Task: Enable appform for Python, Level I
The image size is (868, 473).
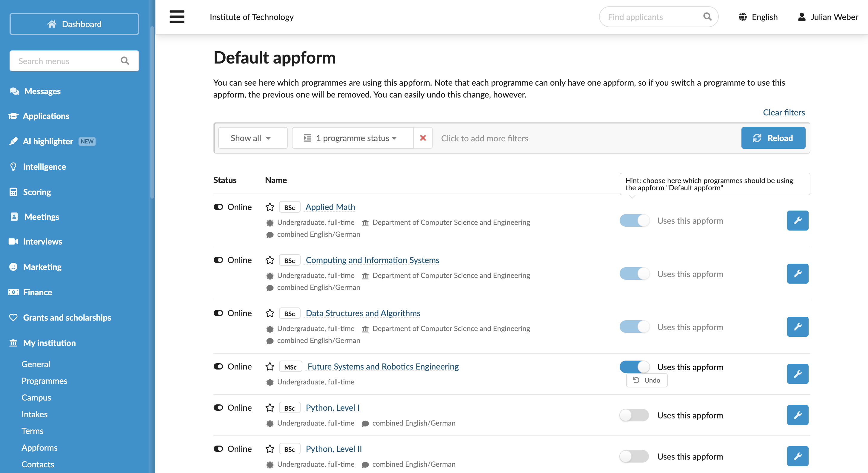Action: coord(634,415)
